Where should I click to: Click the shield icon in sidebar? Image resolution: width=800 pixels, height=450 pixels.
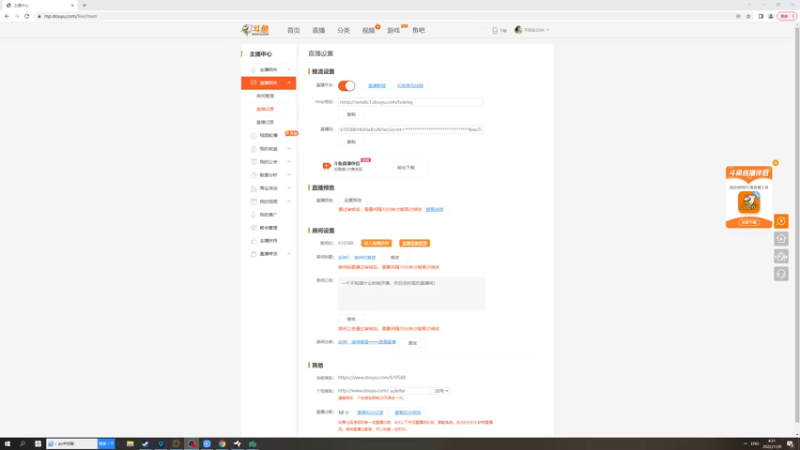(x=254, y=228)
